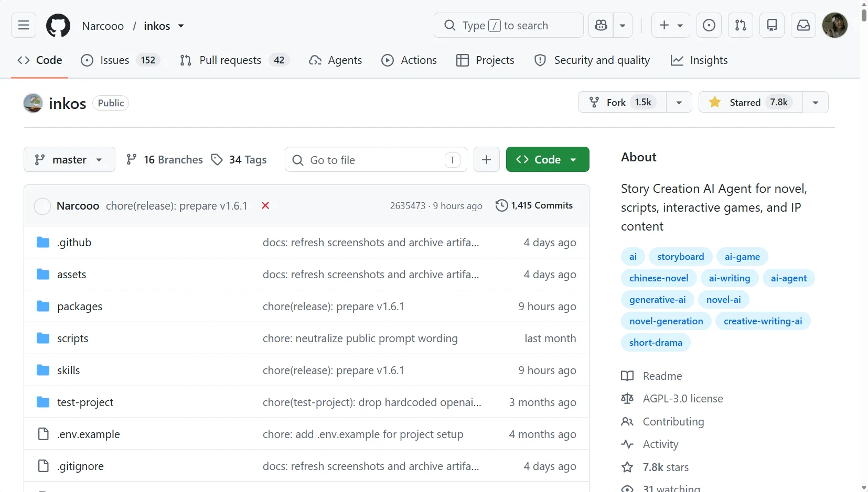The image size is (868, 492).
Task: Click the packages folder icon
Action: 43,306
